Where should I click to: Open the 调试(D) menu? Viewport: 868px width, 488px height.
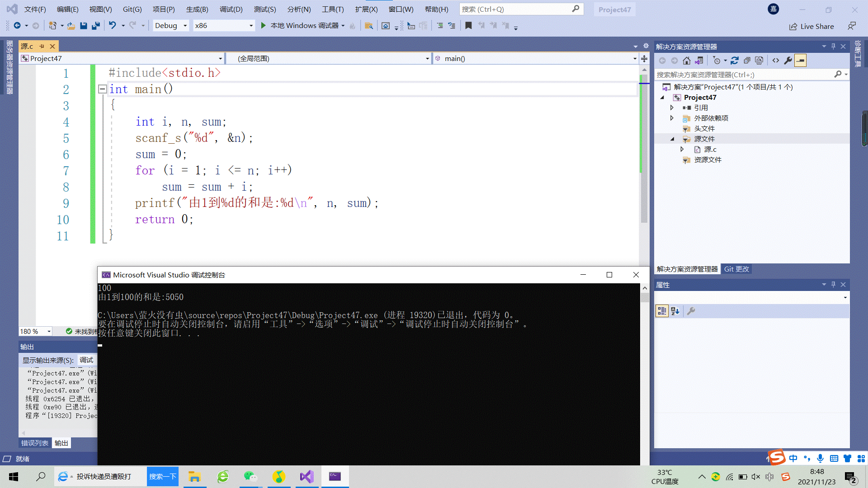pyautogui.click(x=231, y=9)
